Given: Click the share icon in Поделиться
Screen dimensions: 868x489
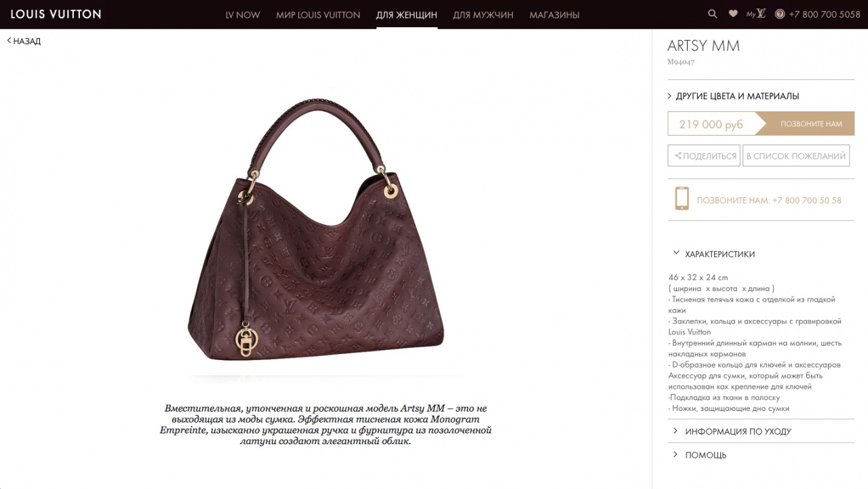Looking at the screenshot, I should point(678,156).
